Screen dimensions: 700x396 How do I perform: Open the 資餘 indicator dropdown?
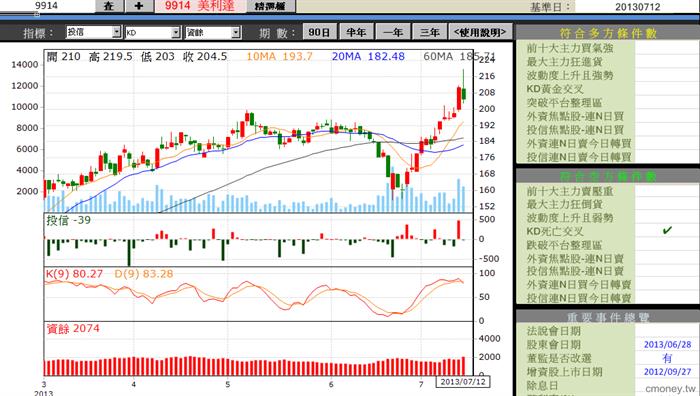point(213,32)
